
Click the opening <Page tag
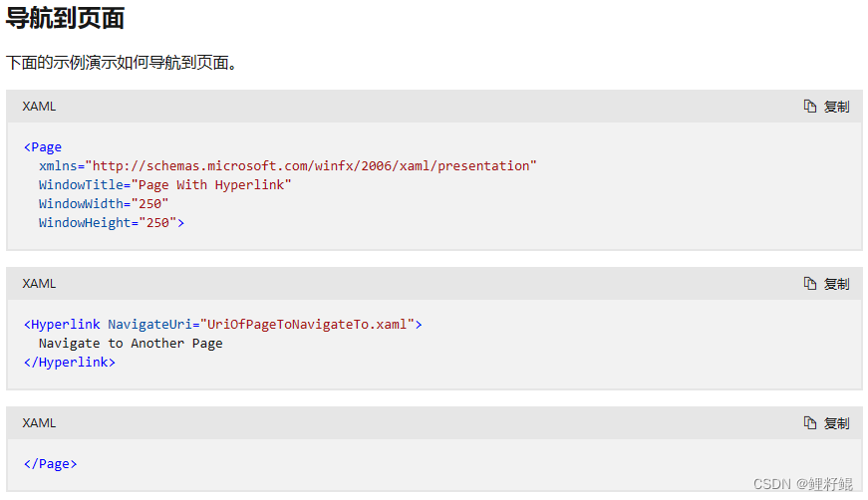coord(43,147)
